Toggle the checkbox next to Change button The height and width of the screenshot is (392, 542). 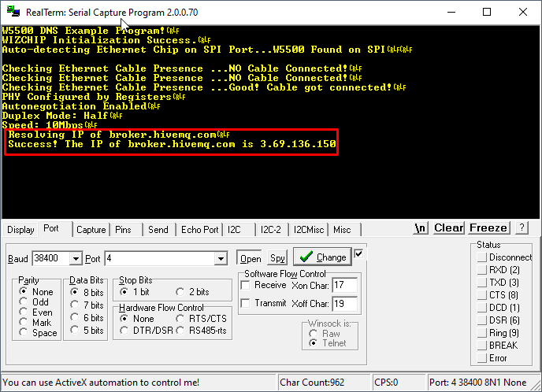point(358,253)
